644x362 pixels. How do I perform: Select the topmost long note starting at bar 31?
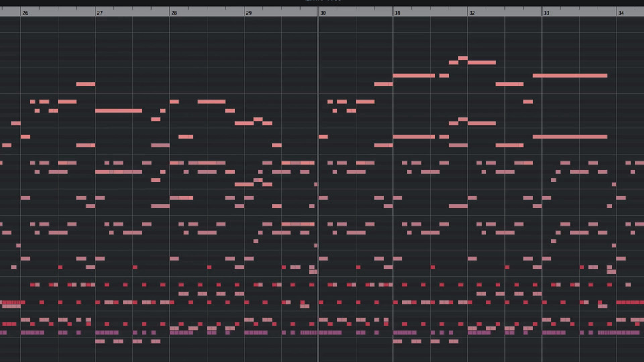tap(414, 76)
